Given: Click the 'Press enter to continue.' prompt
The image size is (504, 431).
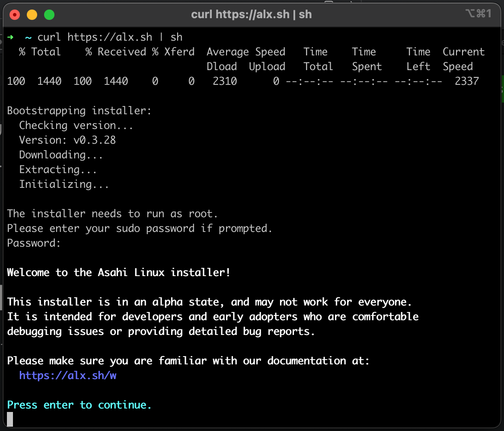Looking at the screenshot, I should 79,405.
